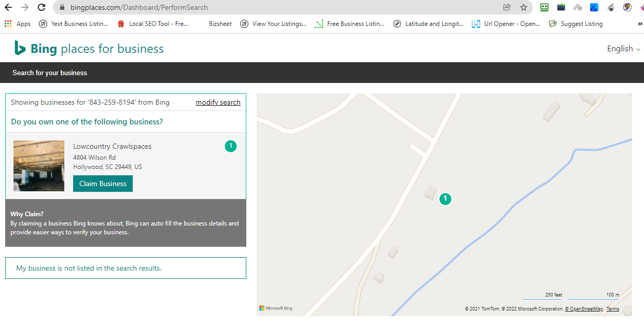The image size is (644, 324).
Task: Click 'Do you own one of the following business?'
Action: click(x=87, y=122)
